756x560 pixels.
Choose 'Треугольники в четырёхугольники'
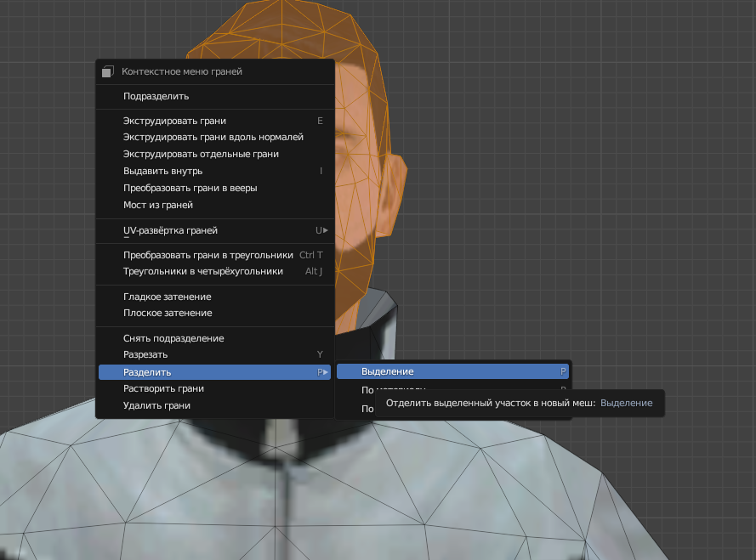click(x=202, y=271)
